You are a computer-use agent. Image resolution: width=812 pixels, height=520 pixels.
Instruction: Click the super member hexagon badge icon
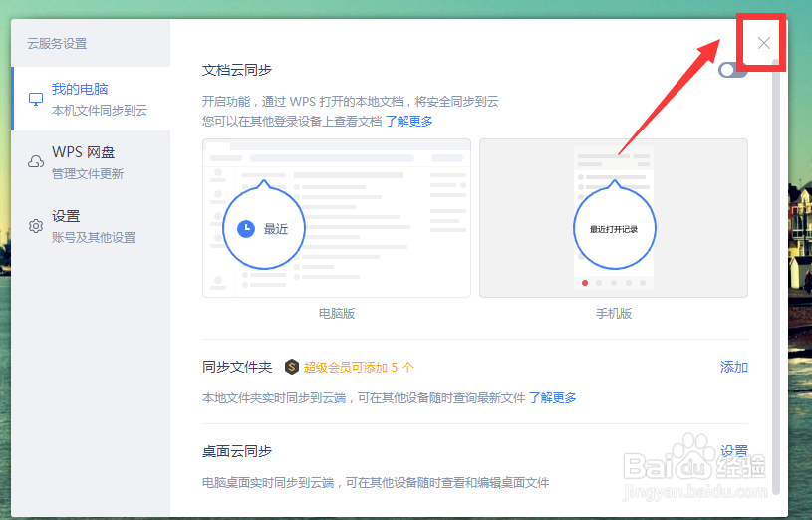point(292,368)
